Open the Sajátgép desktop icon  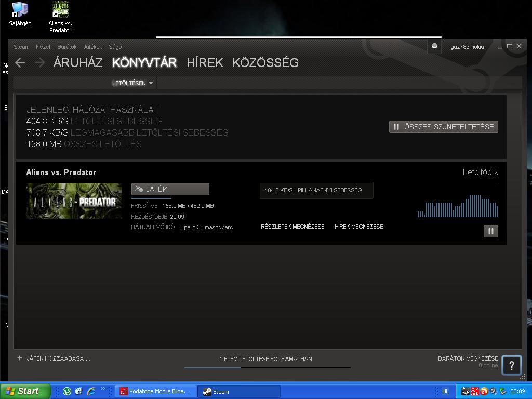[x=20, y=14]
